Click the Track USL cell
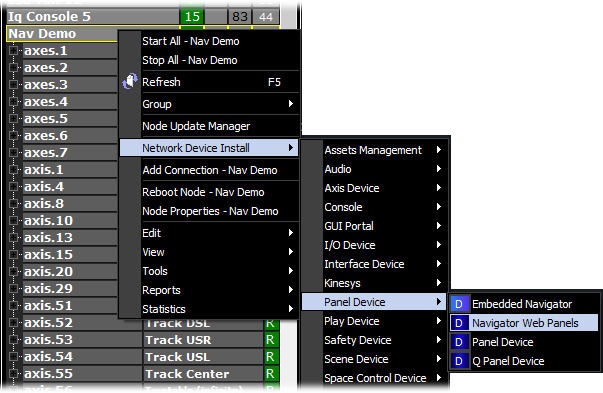The width and height of the screenshot is (603, 393). tap(203, 356)
